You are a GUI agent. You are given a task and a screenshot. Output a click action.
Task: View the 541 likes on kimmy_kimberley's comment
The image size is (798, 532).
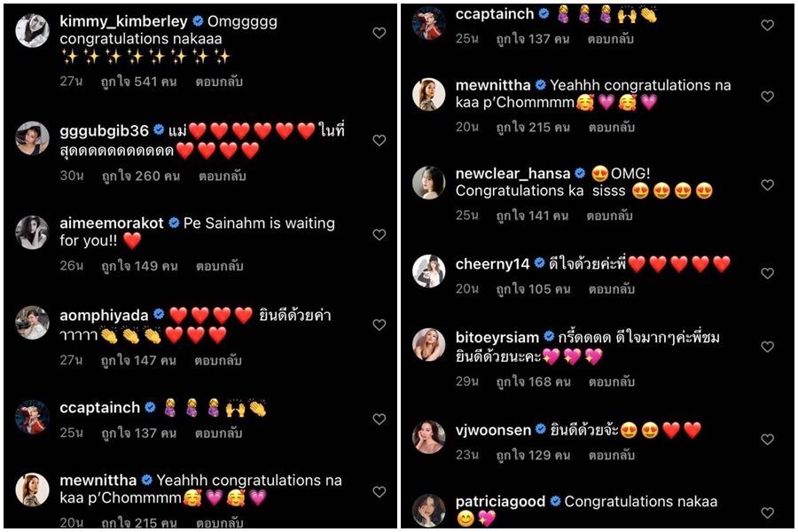coord(138,82)
